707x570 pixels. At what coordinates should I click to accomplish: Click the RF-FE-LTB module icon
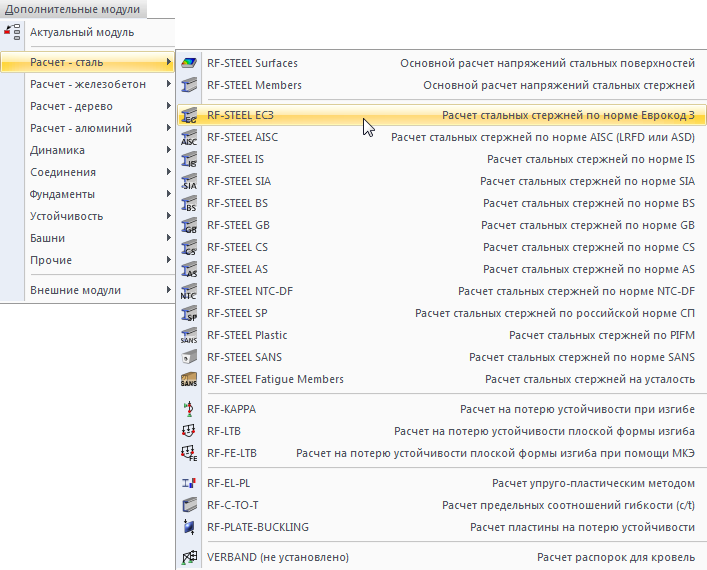tap(189, 454)
